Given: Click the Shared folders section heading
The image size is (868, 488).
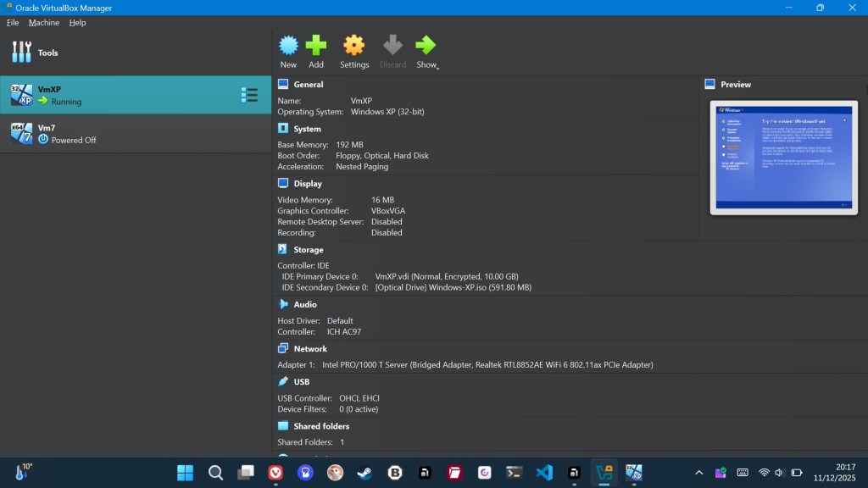Looking at the screenshot, I should point(321,427).
